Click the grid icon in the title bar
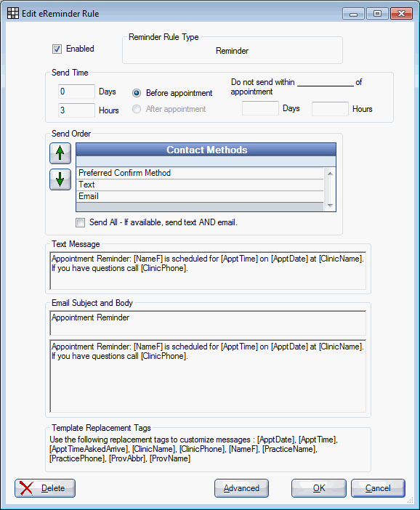420x510 pixels. click(x=13, y=13)
